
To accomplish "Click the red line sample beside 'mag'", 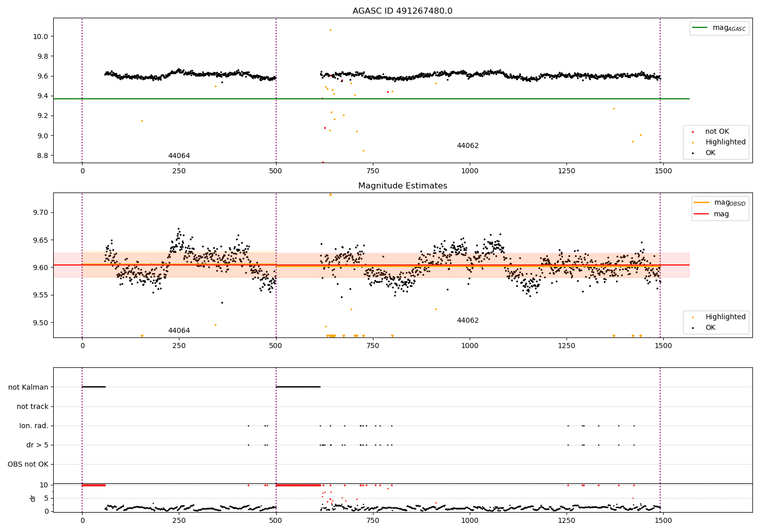I will pyautogui.click(x=702, y=214).
